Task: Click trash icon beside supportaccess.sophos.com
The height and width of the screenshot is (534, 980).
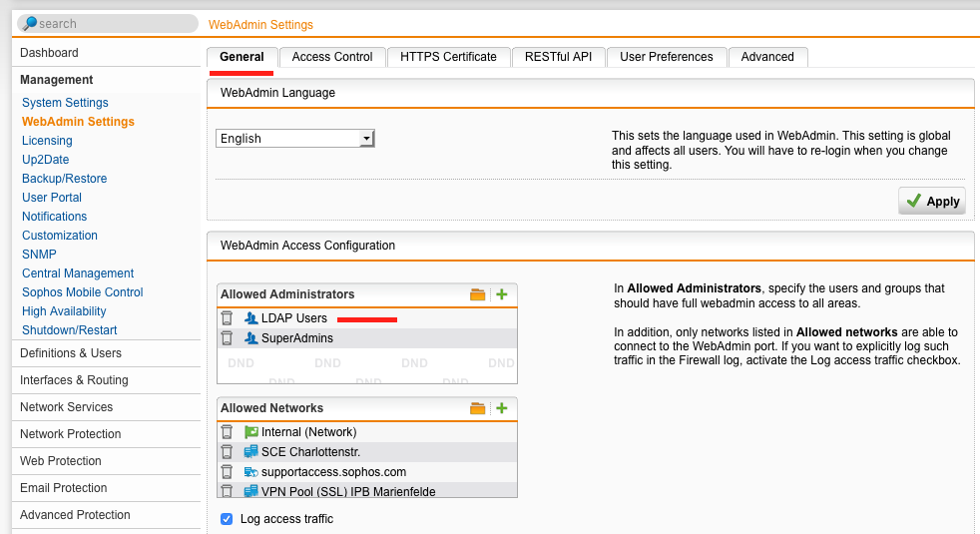Action: [228, 471]
